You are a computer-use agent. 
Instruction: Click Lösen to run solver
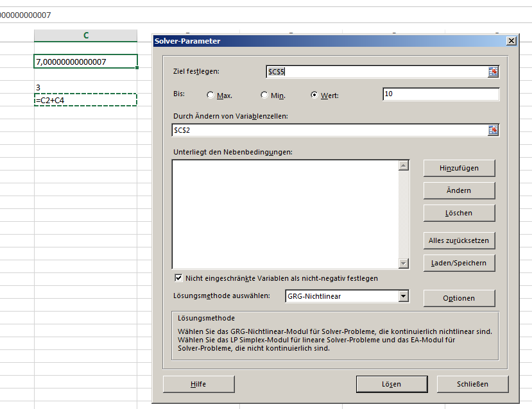tap(391, 384)
